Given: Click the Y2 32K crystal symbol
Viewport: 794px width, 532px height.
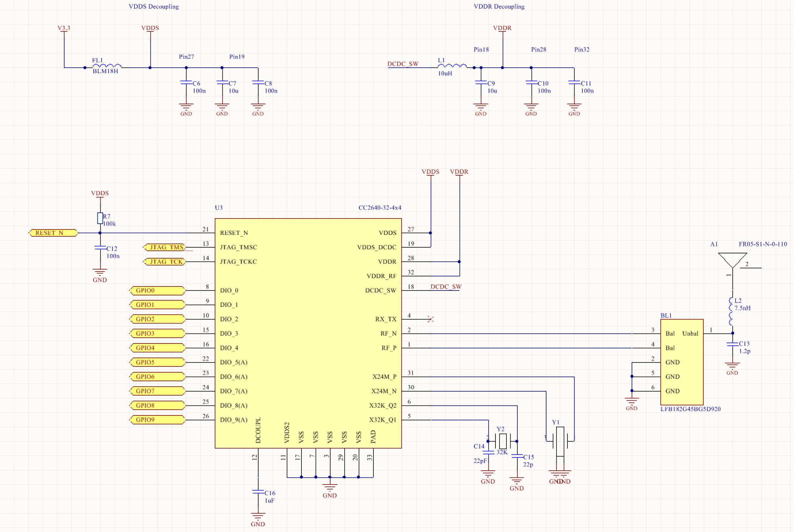Looking at the screenshot, I should pos(503,441).
